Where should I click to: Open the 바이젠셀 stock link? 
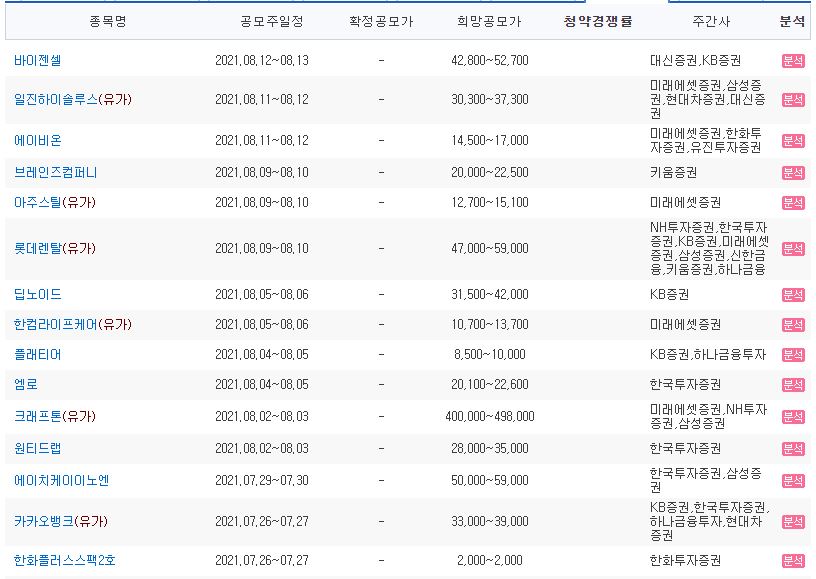click(x=37, y=60)
